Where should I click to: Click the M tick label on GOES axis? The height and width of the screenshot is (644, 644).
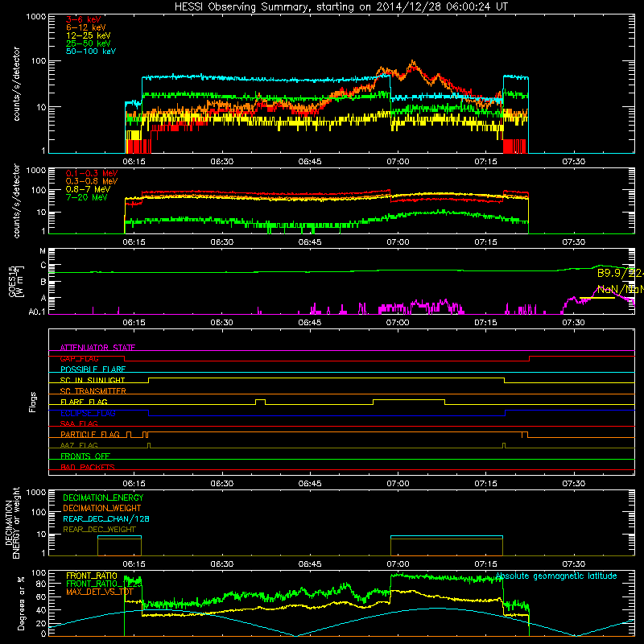point(43,251)
